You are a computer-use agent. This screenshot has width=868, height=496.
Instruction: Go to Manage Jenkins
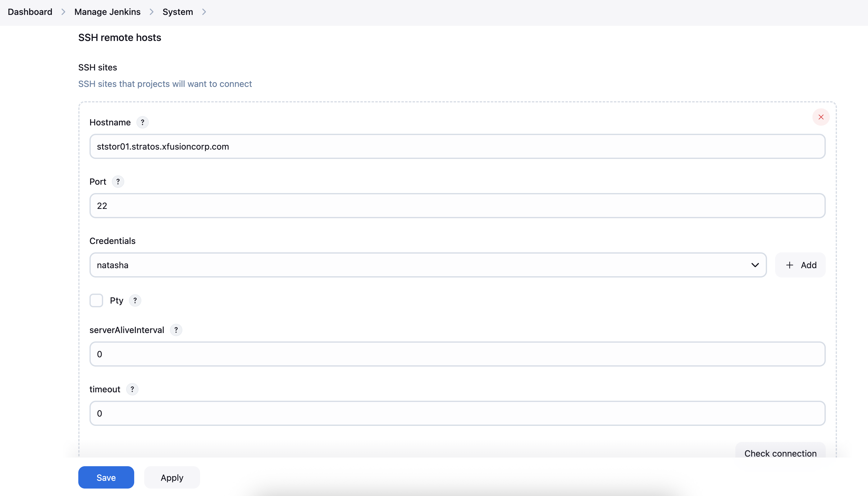point(107,11)
